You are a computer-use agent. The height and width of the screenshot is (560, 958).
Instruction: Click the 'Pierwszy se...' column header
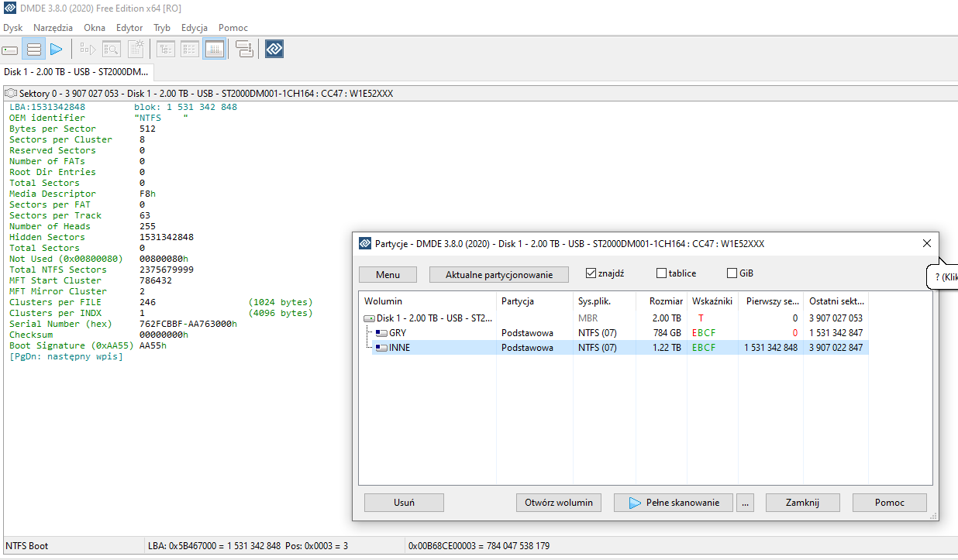(x=770, y=301)
